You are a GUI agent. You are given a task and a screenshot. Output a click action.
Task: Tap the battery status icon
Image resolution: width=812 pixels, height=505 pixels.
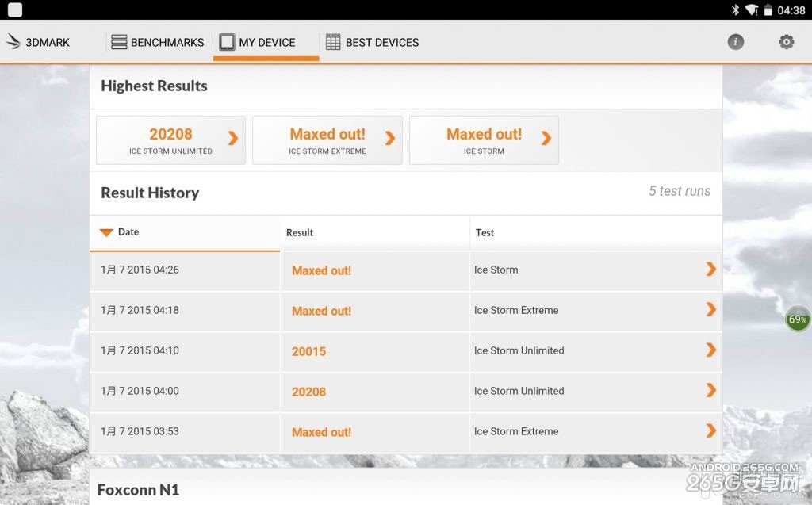pyautogui.click(x=768, y=10)
